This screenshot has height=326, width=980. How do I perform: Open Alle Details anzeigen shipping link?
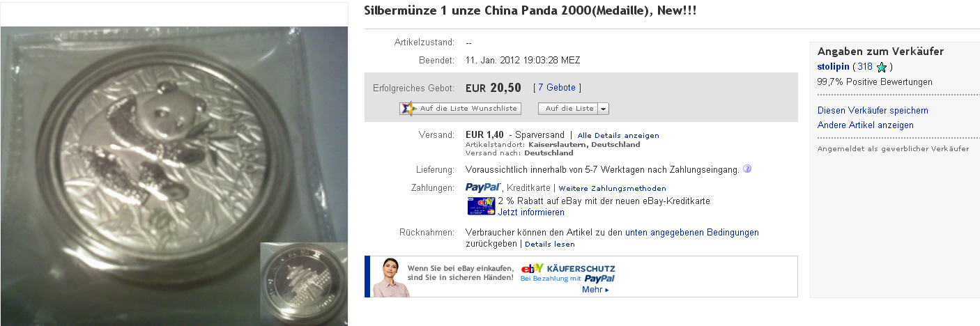tap(618, 135)
